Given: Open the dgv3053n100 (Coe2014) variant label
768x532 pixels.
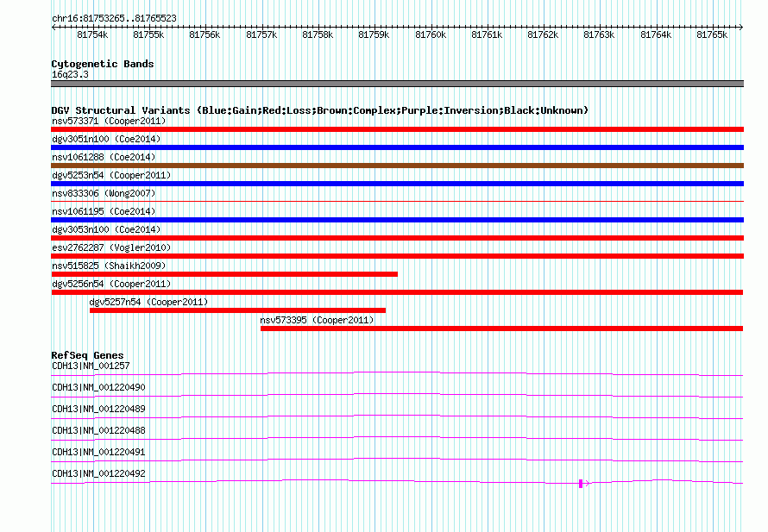Looking at the screenshot, I should coord(106,229).
